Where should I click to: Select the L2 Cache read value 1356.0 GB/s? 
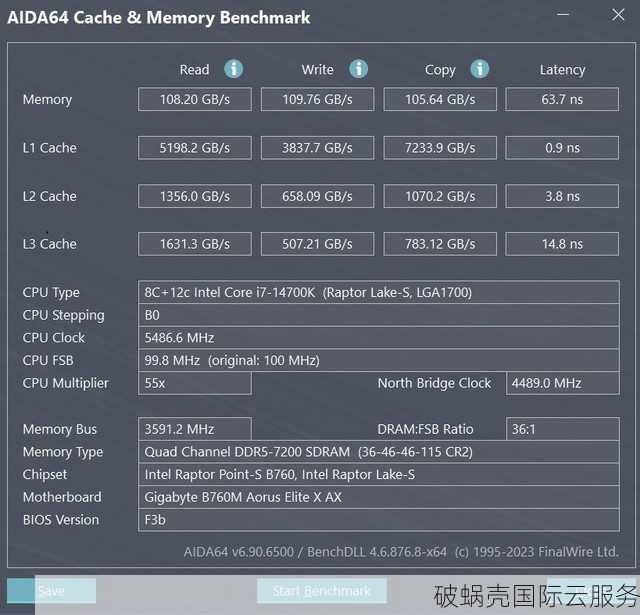click(195, 196)
